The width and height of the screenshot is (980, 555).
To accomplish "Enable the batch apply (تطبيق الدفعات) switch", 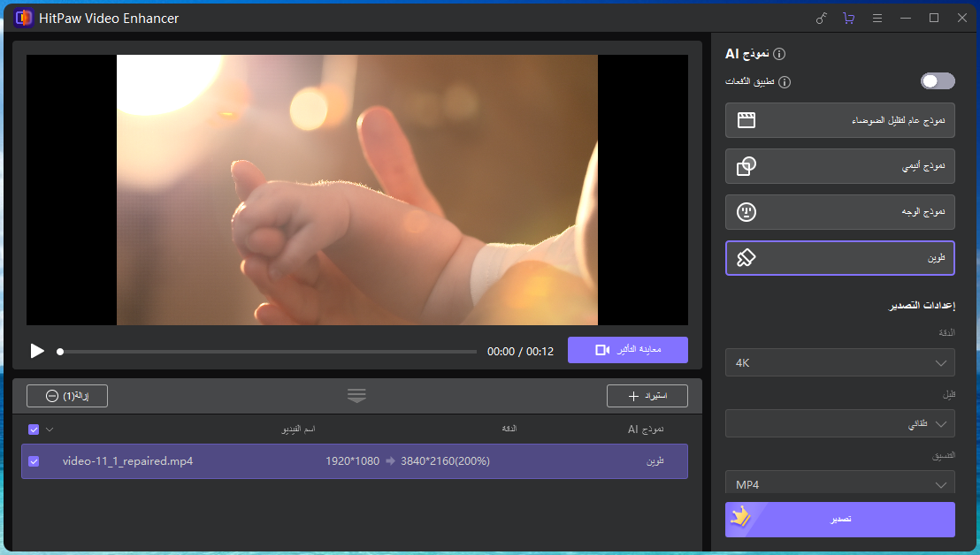I will [936, 80].
